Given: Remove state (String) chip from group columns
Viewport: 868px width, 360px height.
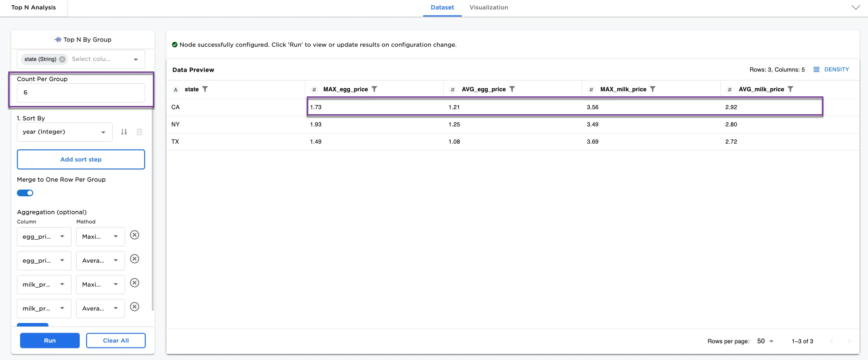Looking at the screenshot, I should (62, 59).
